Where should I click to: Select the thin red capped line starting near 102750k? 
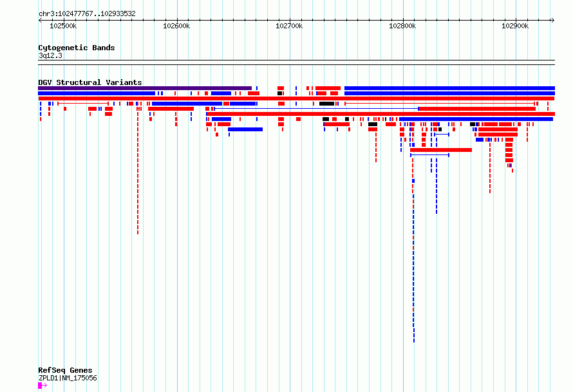pos(440,104)
